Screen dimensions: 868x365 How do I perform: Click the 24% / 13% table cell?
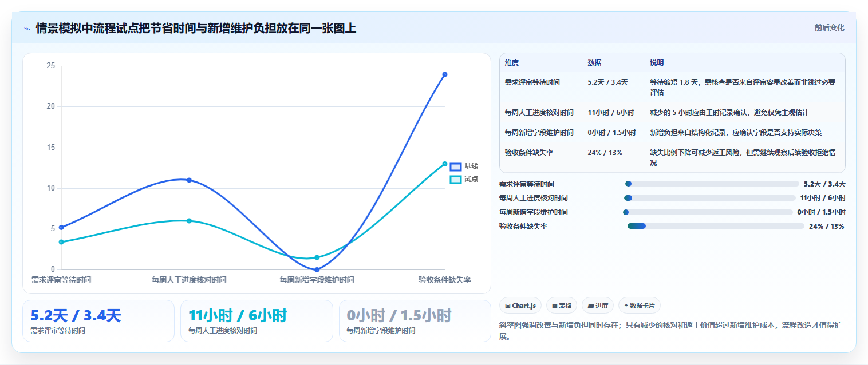point(605,153)
